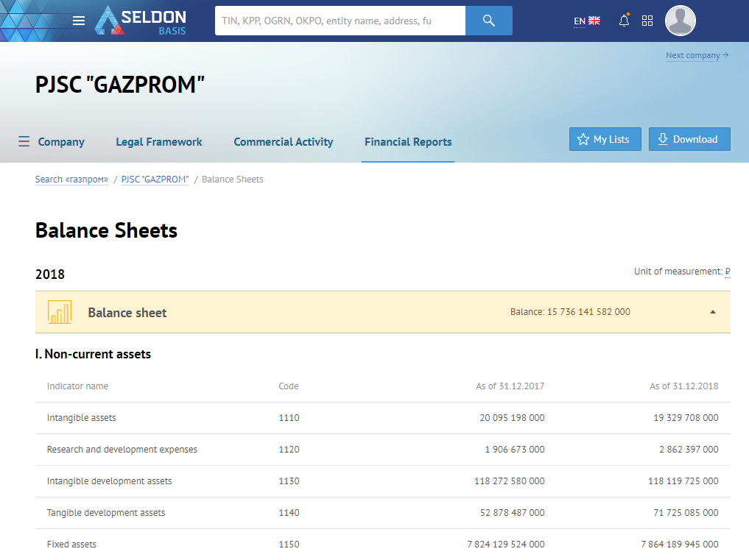Click the magnifier search button
749x560 pixels.
(x=489, y=21)
